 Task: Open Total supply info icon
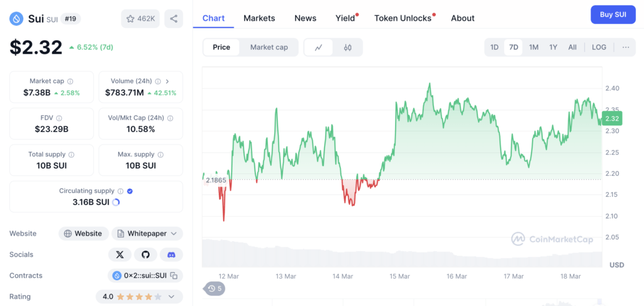72,155
